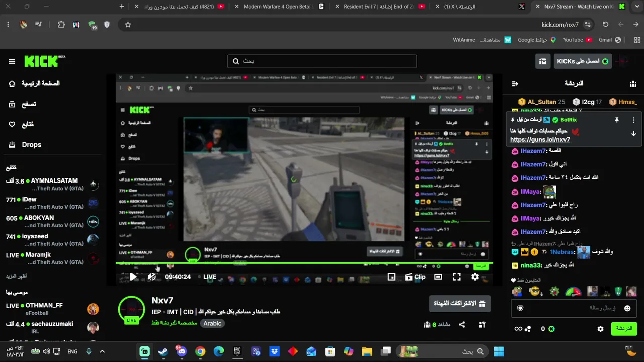The height and width of the screenshot is (362, 644).
Task: Open the Steam taskbar icon
Action: pyautogui.click(x=163, y=352)
